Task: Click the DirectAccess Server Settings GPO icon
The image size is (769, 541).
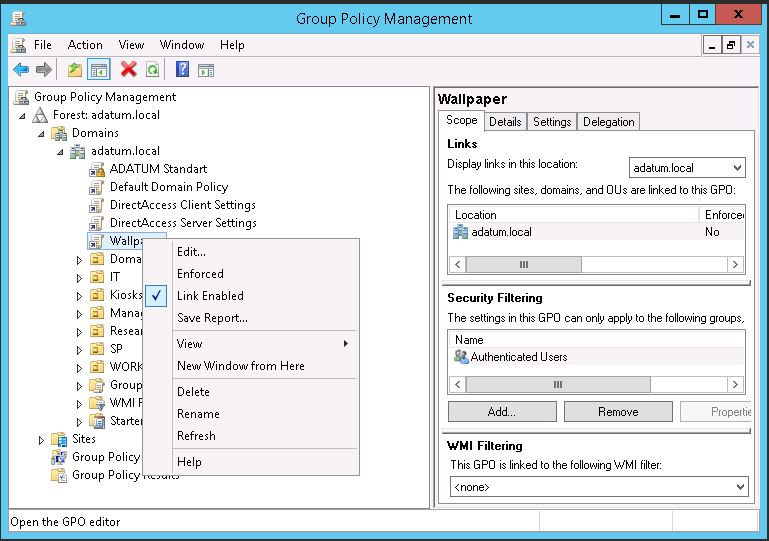Action: tap(96, 223)
